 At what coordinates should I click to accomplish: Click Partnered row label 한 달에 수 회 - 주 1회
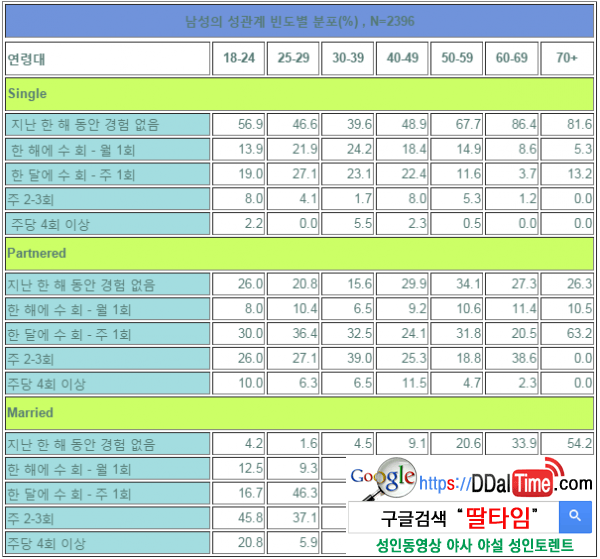(x=108, y=334)
